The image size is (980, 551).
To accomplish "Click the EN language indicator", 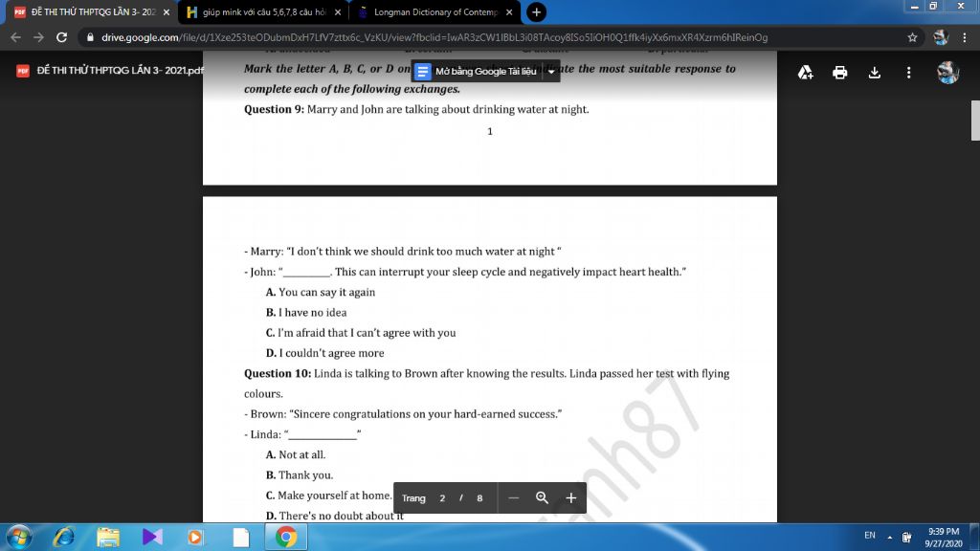I will pyautogui.click(x=869, y=536).
